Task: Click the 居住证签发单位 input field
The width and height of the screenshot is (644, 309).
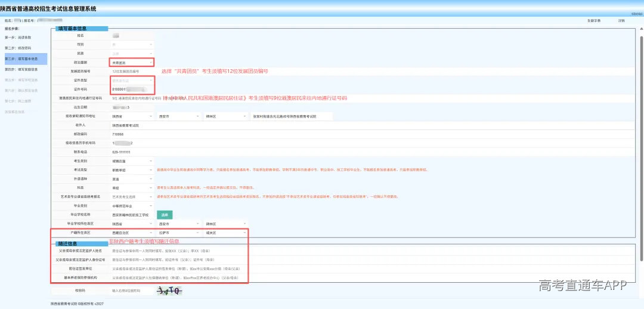Action: [x=372, y=268]
